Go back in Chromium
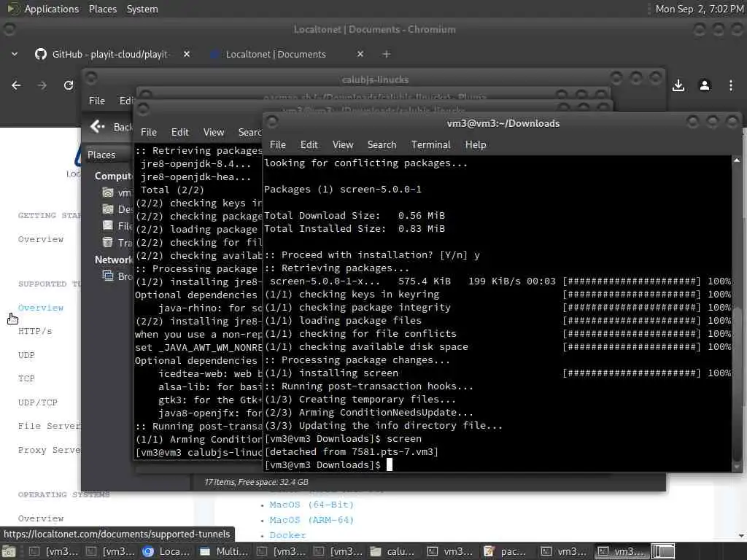Image resolution: width=747 pixels, height=560 pixels. pos(16,85)
